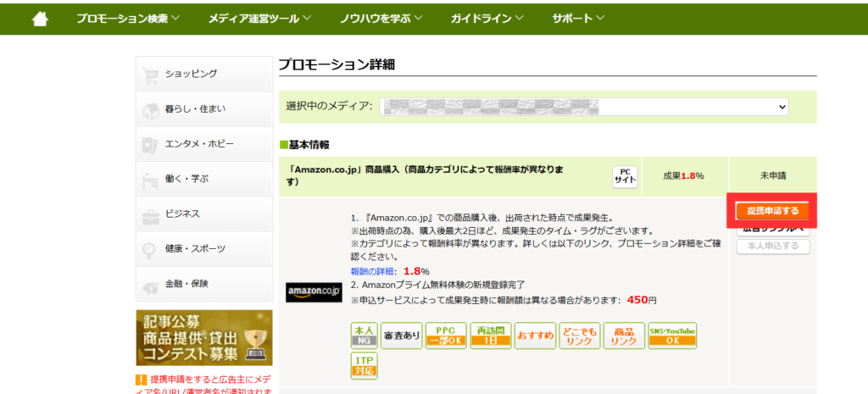
Task: Click the 成果1.8% cell
Action: pyautogui.click(x=683, y=176)
